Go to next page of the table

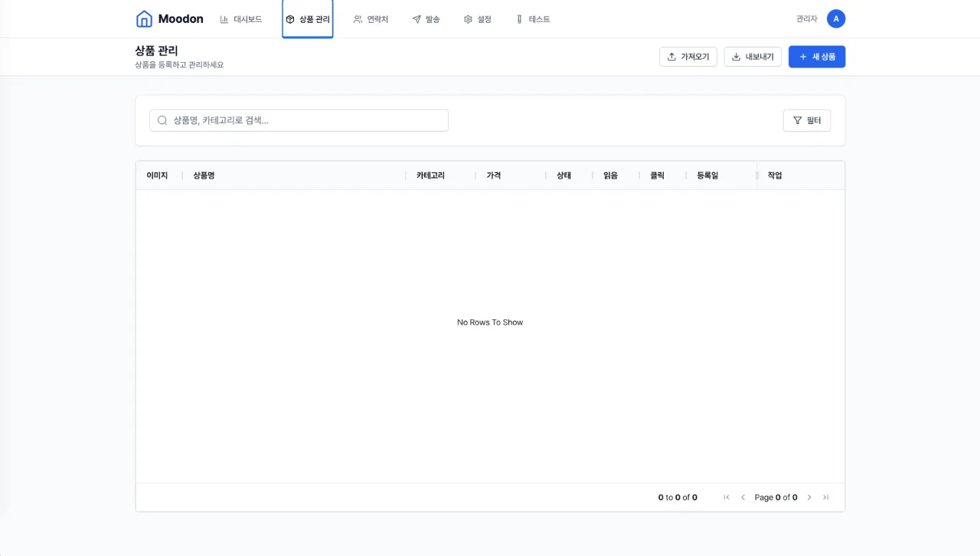point(809,497)
